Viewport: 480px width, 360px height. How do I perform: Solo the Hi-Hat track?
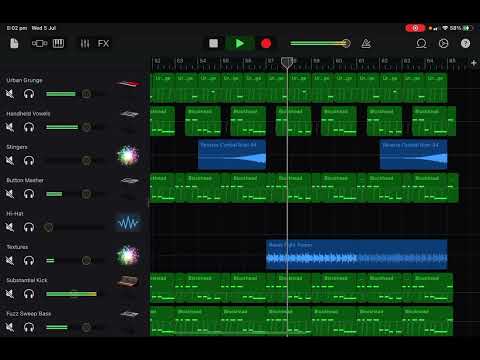click(29, 227)
